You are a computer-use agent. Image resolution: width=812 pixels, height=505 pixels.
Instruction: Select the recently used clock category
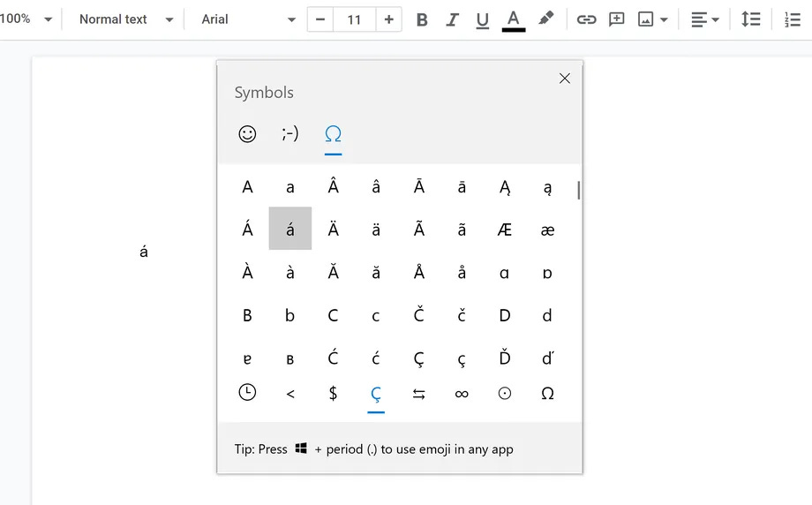247,393
